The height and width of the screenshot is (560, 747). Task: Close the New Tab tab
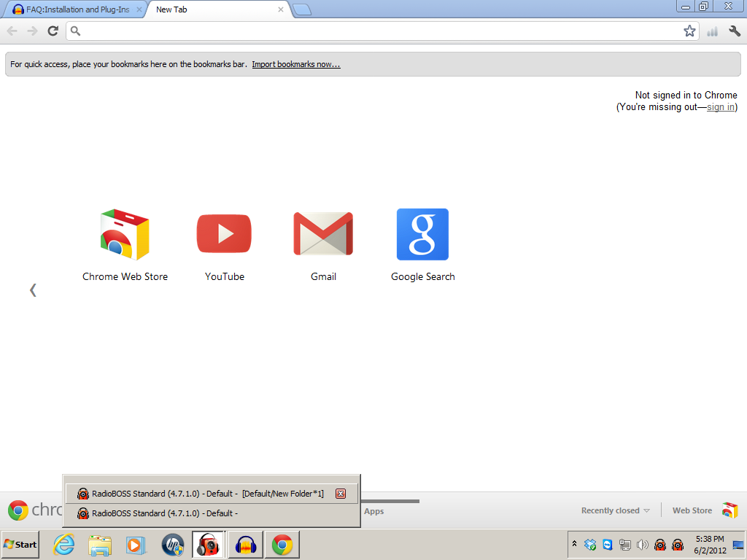point(281,9)
